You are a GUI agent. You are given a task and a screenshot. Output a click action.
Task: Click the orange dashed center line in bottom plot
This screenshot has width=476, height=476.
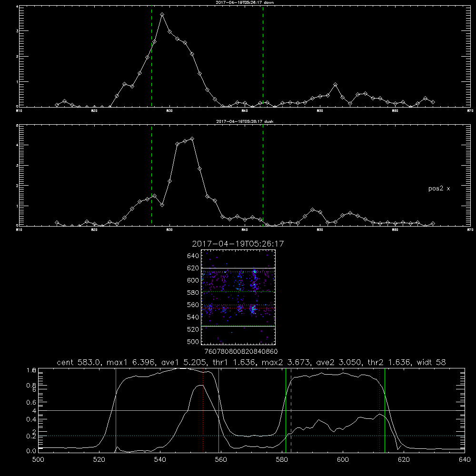pos(291,410)
